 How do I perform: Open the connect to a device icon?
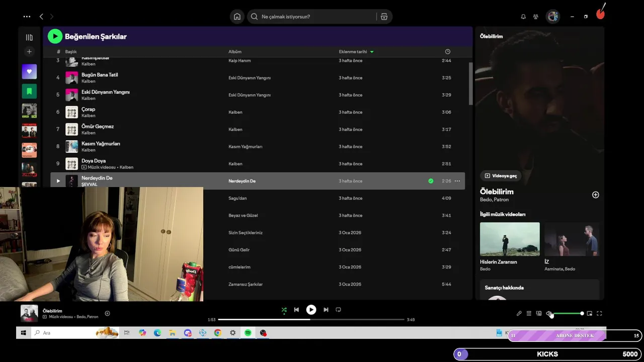pos(539,313)
